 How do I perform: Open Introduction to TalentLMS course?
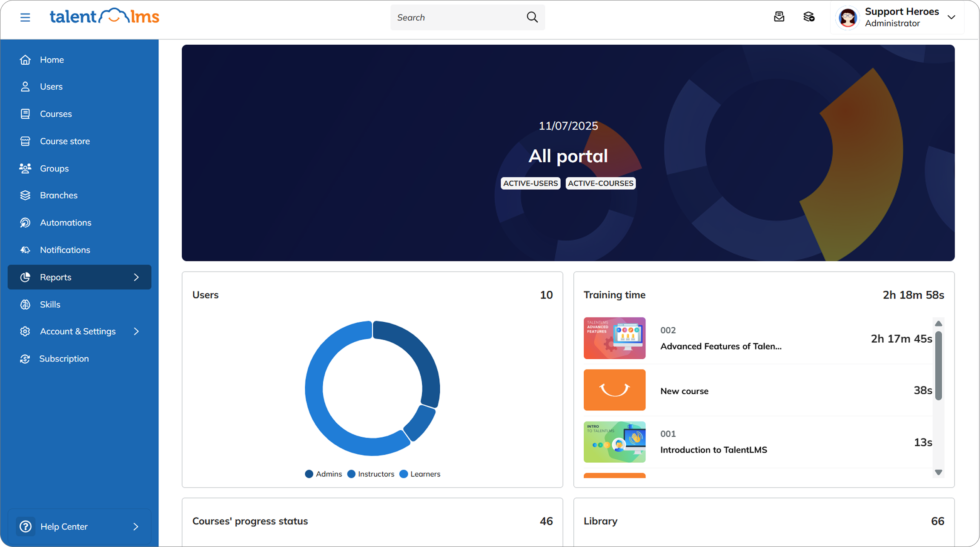click(714, 450)
